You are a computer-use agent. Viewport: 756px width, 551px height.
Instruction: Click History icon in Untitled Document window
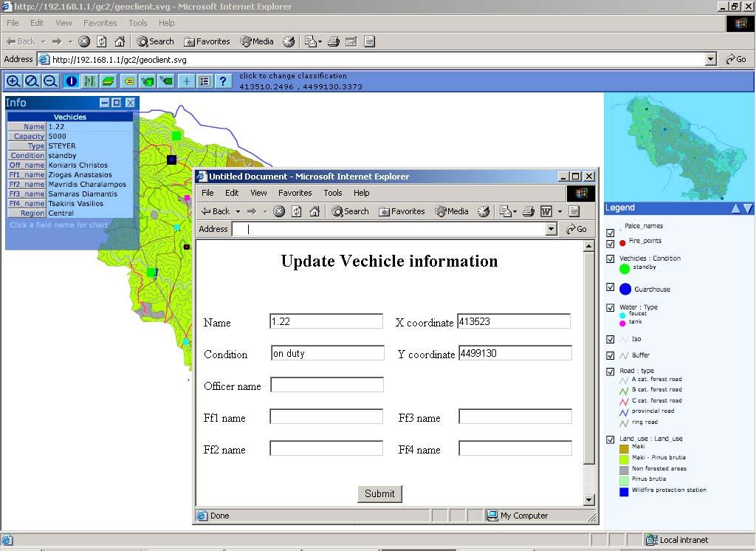[x=484, y=211]
